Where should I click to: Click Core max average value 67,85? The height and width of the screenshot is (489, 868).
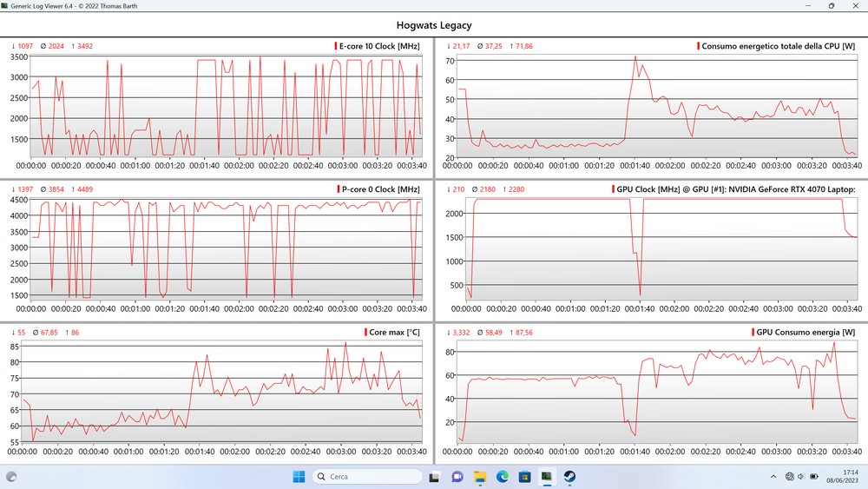(x=49, y=333)
